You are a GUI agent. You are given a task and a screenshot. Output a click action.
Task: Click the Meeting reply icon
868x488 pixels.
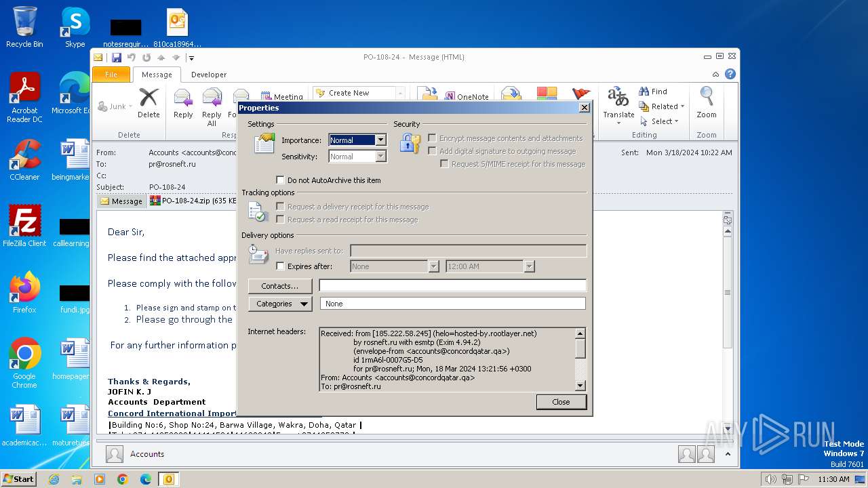point(282,96)
